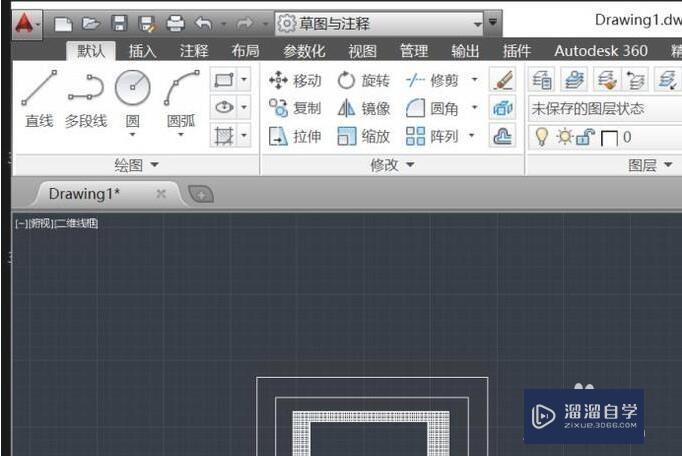The height and width of the screenshot is (456, 682).
Task: Click the make object's layer current icon
Action: tap(574, 80)
